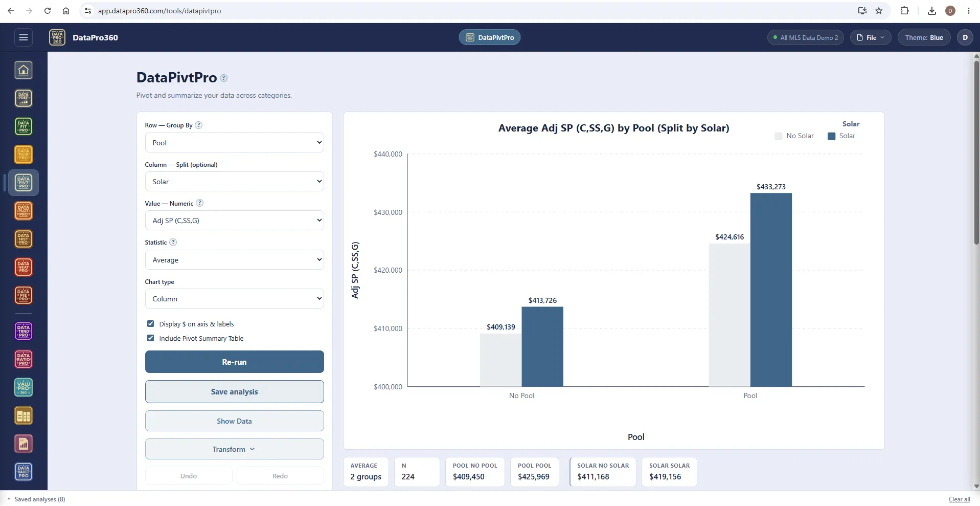Image resolution: width=980 pixels, height=506 pixels.
Task: Show help for Value Numeric
Action: tap(200, 203)
